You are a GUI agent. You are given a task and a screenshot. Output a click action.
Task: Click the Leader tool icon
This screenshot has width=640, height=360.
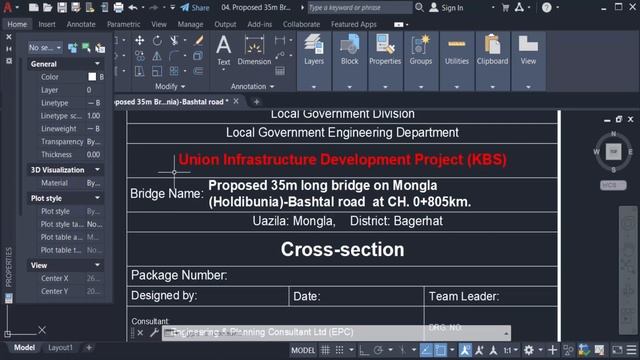click(x=280, y=56)
